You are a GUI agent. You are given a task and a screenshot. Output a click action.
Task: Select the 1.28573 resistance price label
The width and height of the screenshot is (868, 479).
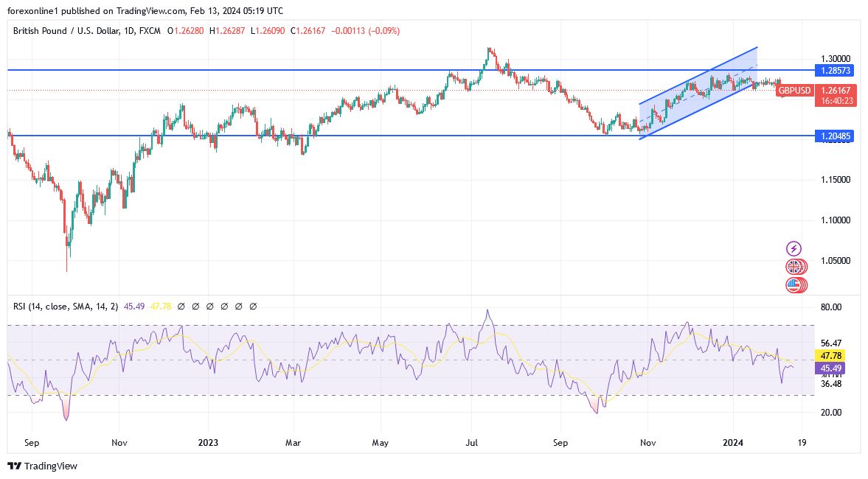[x=834, y=71]
